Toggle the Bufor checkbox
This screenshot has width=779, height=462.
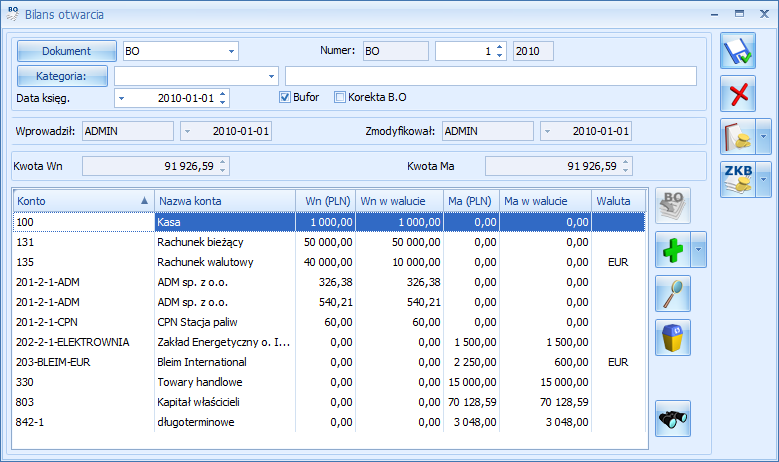pyautogui.click(x=285, y=97)
